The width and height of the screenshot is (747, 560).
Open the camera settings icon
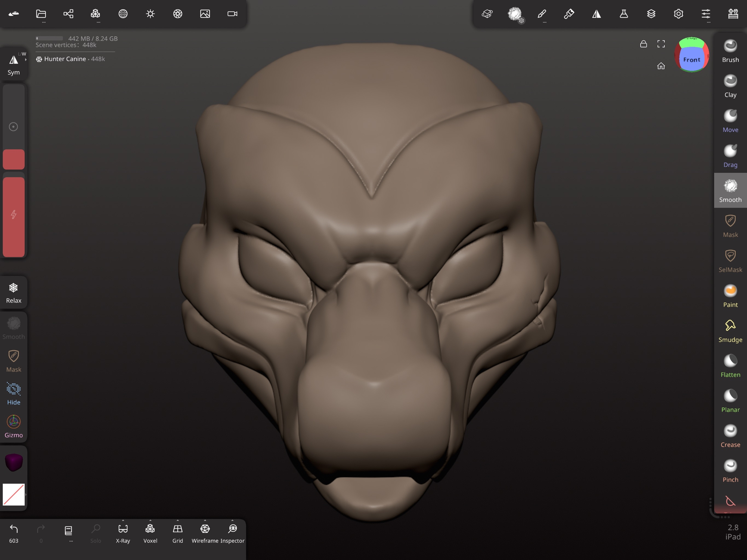coord(232,14)
